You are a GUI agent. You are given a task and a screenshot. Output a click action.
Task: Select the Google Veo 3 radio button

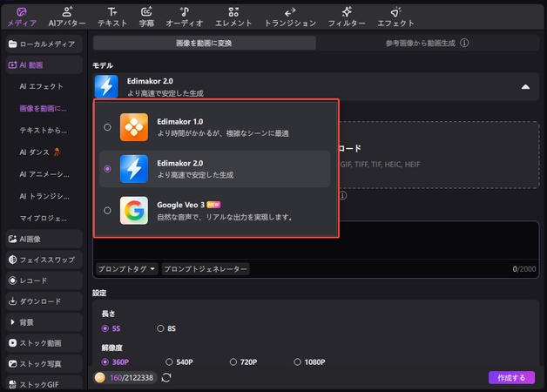107,210
